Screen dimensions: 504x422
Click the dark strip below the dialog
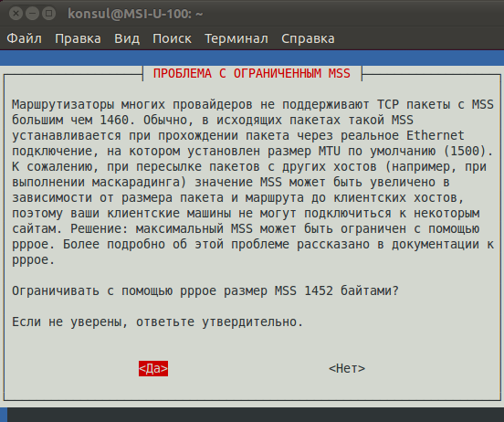click(256, 415)
